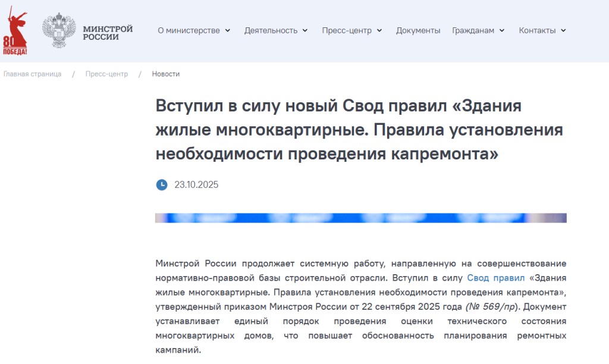
Task: Select the Деятельность menu label
Action: 271,31
